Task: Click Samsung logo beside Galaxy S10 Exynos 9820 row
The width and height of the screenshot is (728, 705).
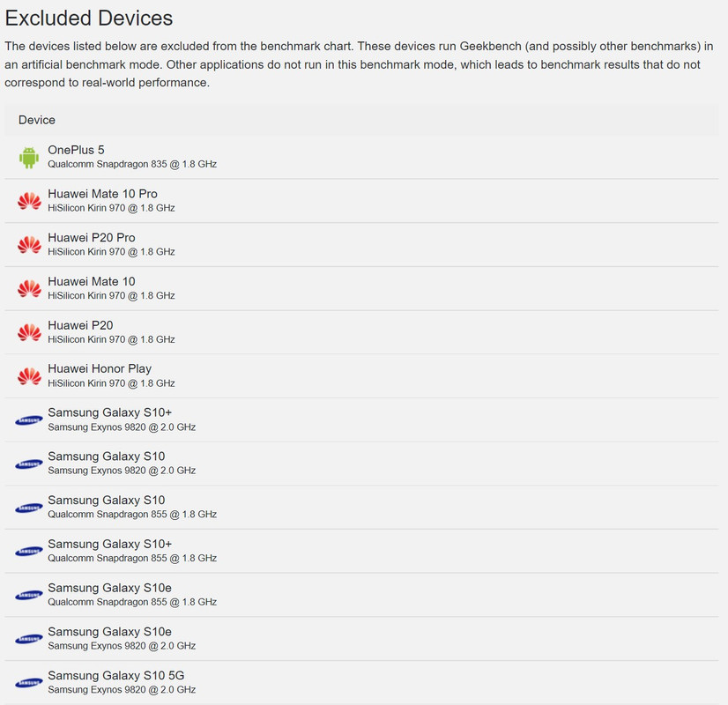Action: (29, 464)
